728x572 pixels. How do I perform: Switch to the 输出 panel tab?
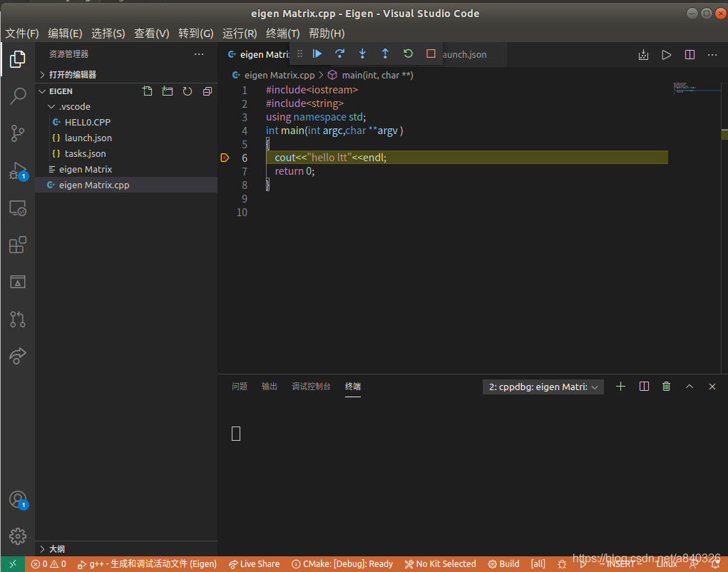270,387
